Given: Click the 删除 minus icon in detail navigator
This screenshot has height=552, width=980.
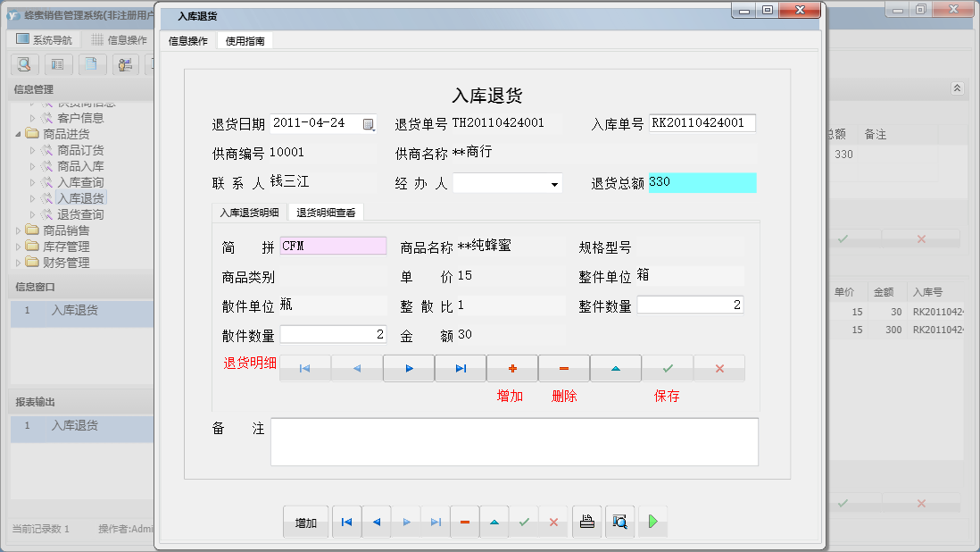Looking at the screenshot, I should (x=562, y=368).
